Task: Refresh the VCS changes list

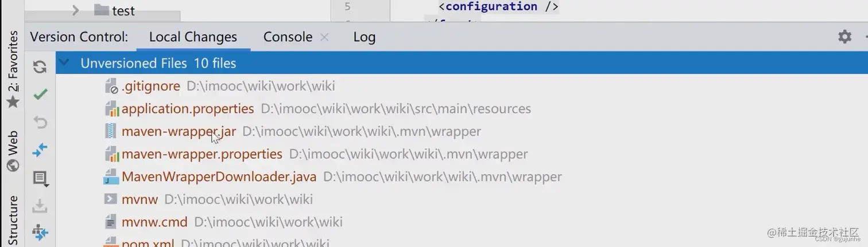Action: 40,67
